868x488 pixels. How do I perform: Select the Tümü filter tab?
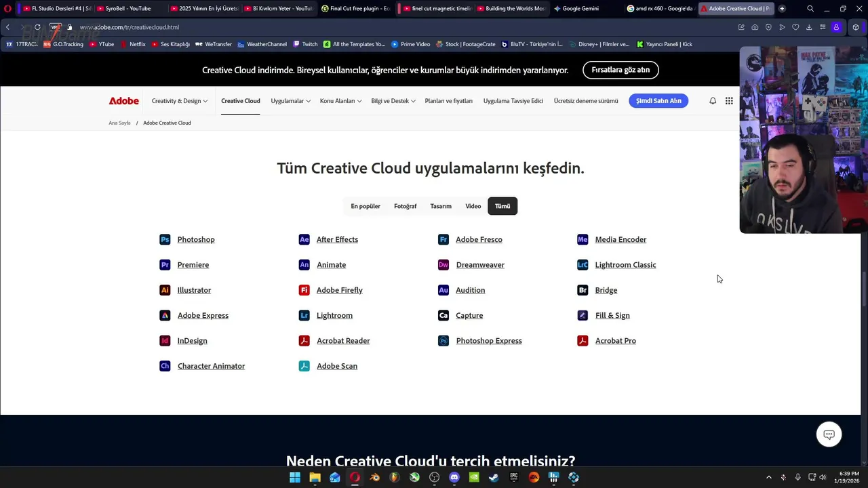coord(502,206)
